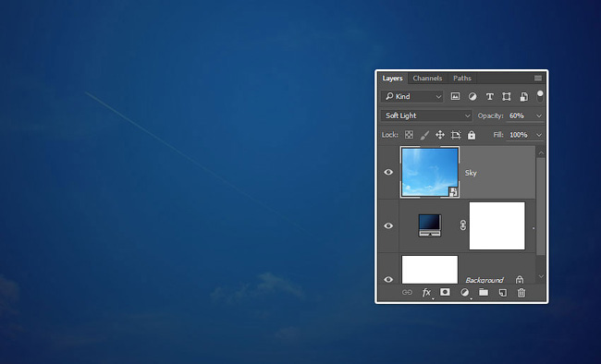Select the Sky layer thumbnail

click(x=430, y=172)
